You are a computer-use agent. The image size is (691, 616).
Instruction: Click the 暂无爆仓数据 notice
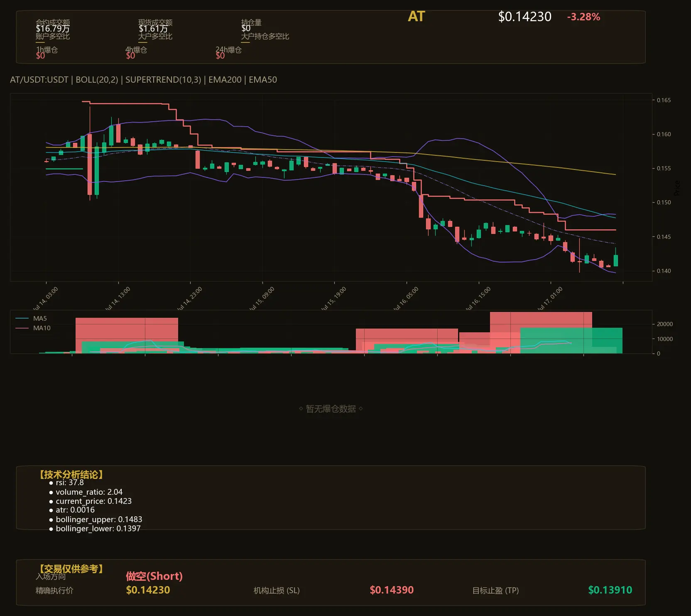[x=331, y=409]
